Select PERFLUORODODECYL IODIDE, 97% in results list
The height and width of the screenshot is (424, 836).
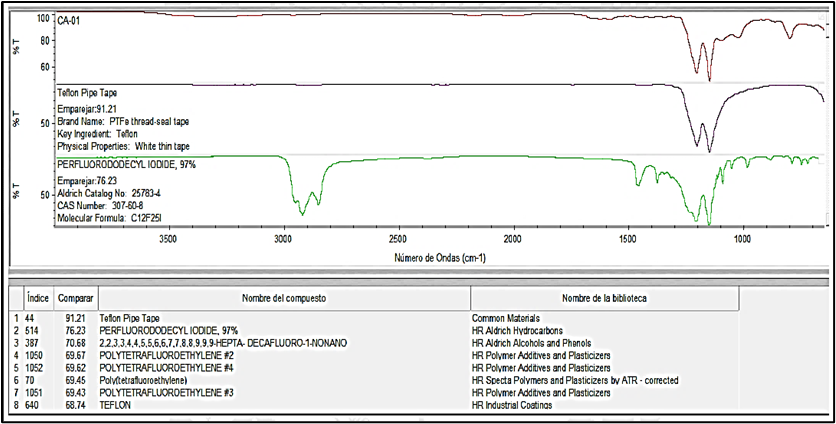pyautogui.click(x=163, y=329)
